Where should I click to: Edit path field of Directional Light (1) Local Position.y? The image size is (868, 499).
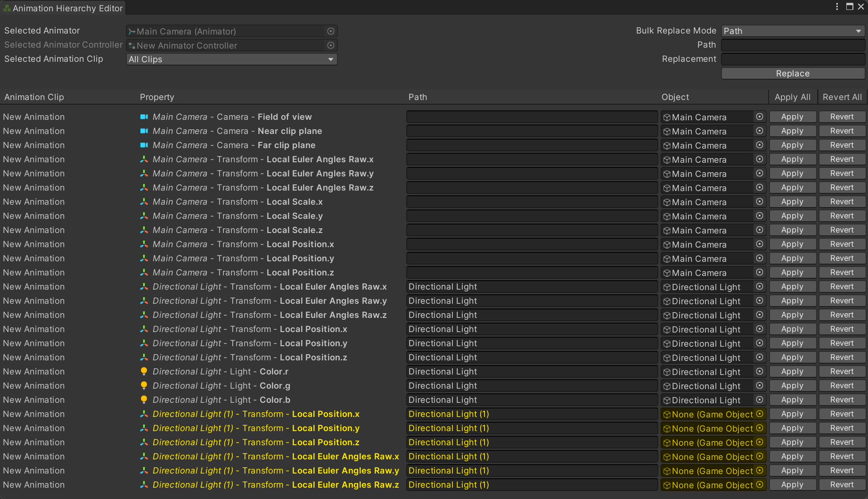pos(532,428)
